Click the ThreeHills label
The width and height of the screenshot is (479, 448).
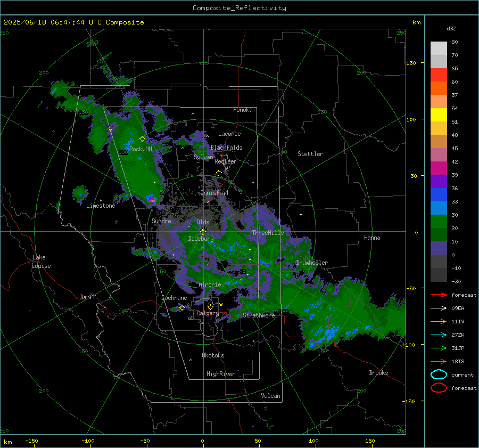click(x=268, y=233)
